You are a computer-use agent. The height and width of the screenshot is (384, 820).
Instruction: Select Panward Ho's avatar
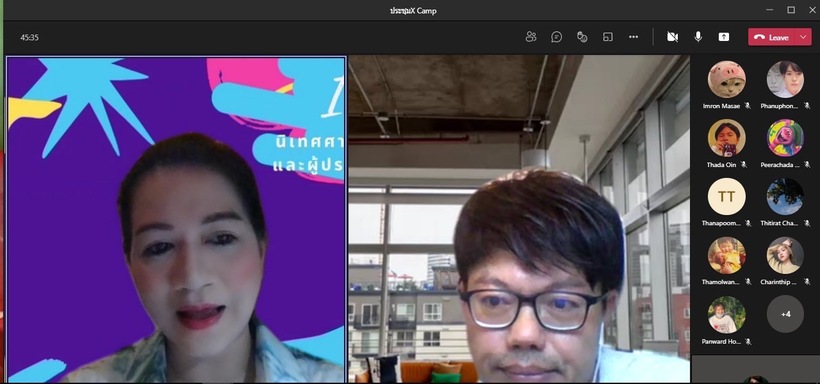(726, 314)
